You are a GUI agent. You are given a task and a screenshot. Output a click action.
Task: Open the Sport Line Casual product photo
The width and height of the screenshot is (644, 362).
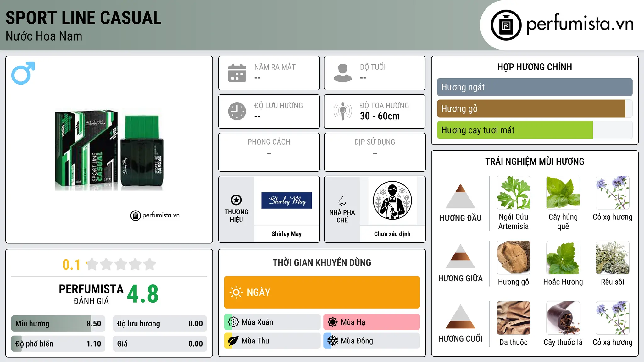[x=109, y=150]
